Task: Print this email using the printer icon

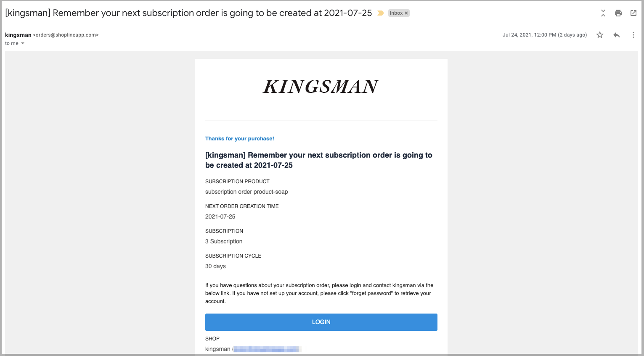Action: (618, 13)
